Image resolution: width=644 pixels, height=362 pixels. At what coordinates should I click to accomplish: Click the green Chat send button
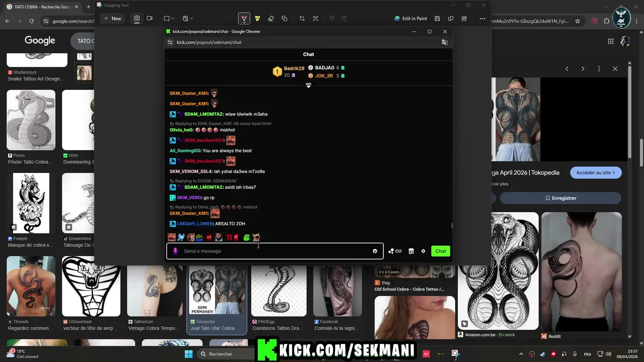441,251
